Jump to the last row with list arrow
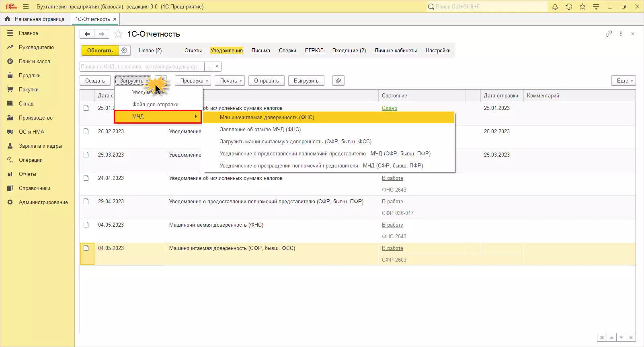 click(x=631, y=338)
